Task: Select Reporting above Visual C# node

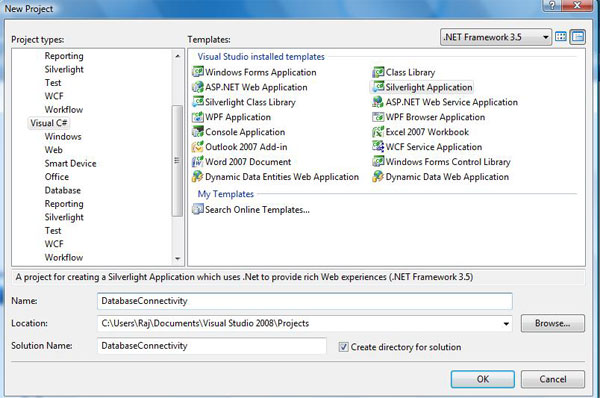Action: coord(64,56)
